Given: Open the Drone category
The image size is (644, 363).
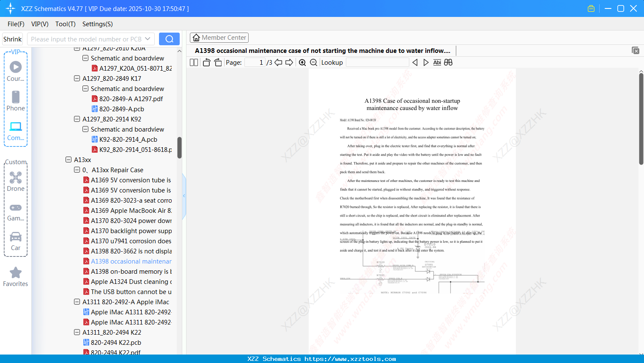Looking at the screenshot, I should 16,181.
